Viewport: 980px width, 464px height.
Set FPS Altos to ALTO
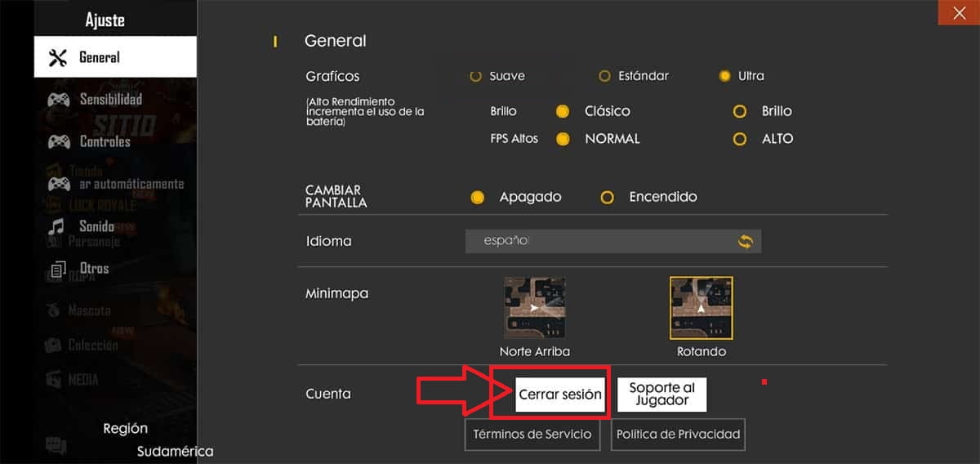click(740, 139)
